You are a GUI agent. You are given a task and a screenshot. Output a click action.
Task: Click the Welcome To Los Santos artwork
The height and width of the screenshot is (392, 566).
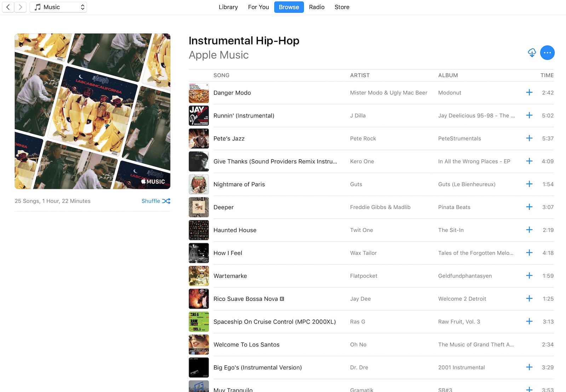(199, 345)
